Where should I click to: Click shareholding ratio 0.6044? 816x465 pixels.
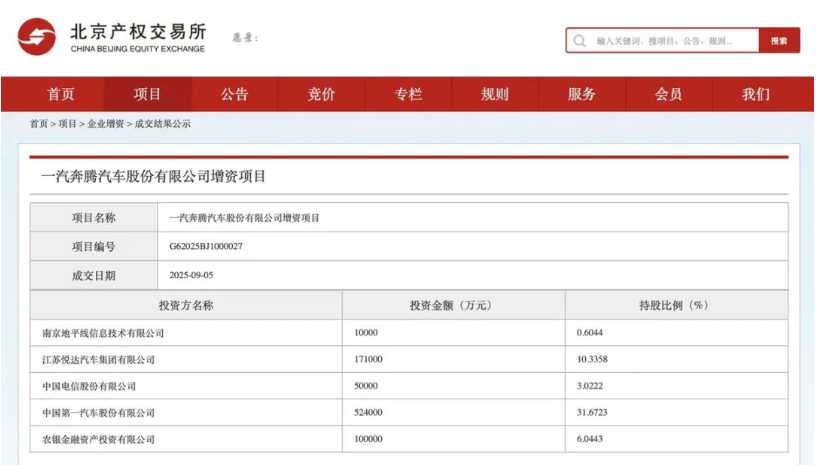click(590, 333)
